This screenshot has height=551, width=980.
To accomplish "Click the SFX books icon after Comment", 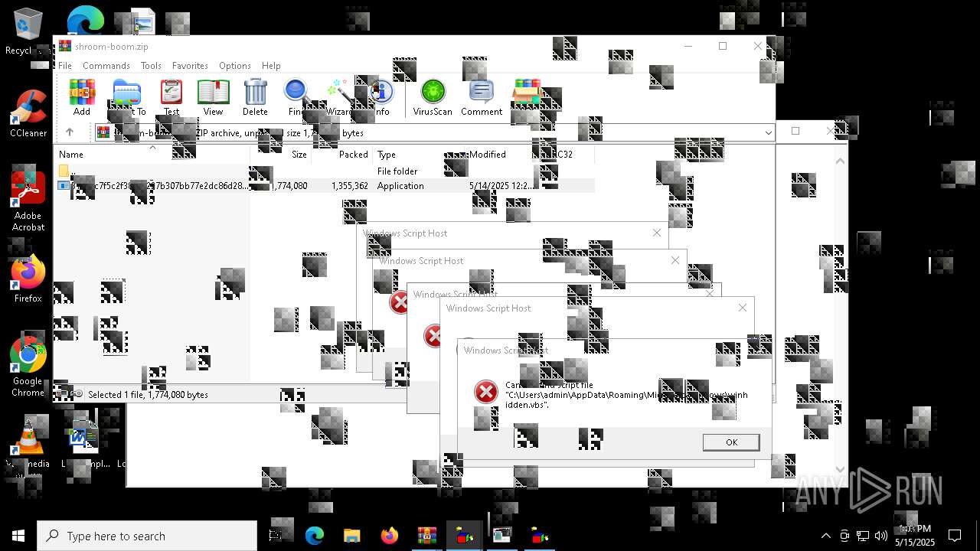I will coord(527,93).
